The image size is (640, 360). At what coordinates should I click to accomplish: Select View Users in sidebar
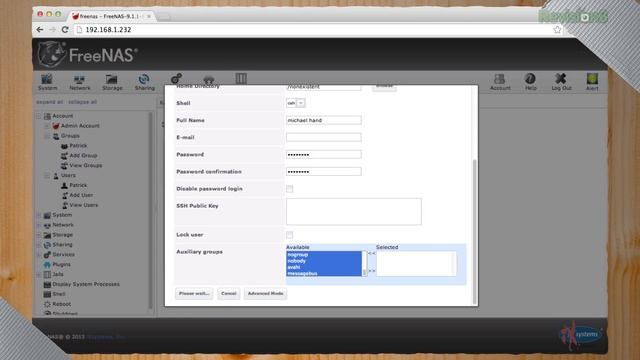pos(83,205)
